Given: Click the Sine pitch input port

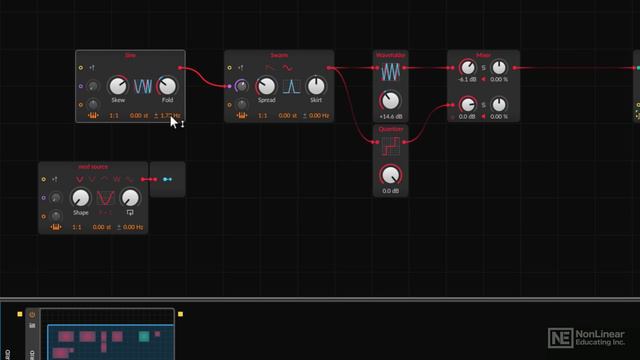Looking at the screenshot, I should [81, 105].
